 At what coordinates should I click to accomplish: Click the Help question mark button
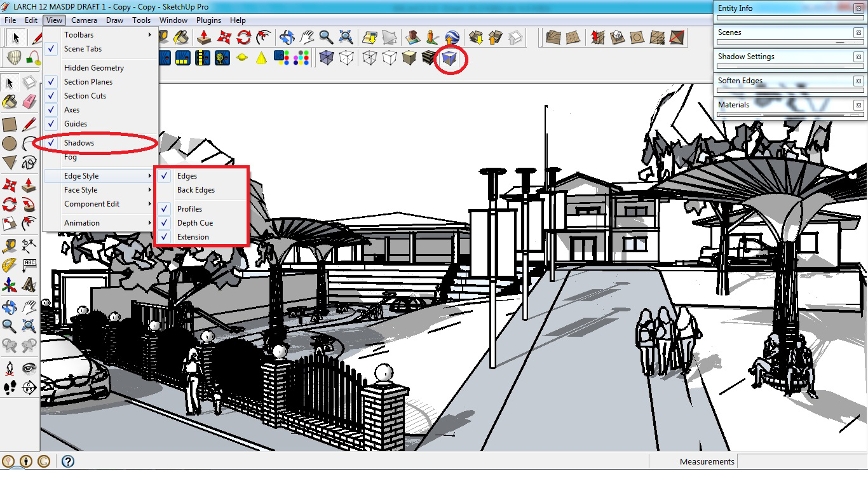point(67,461)
